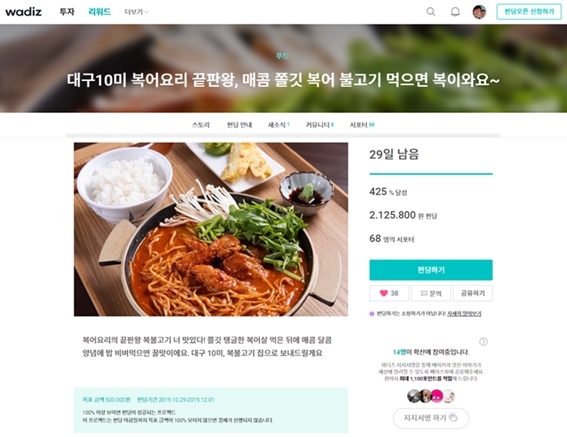The height and width of the screenshot is (437, 567).
Task: Click the 지지서명 하기 button
Action: [x=431, y=418]
